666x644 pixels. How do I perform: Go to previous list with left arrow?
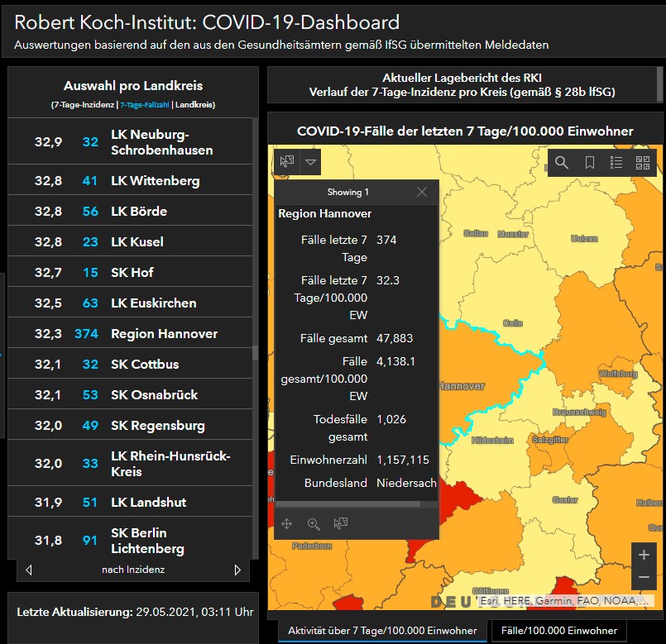[x=29, y=570]
